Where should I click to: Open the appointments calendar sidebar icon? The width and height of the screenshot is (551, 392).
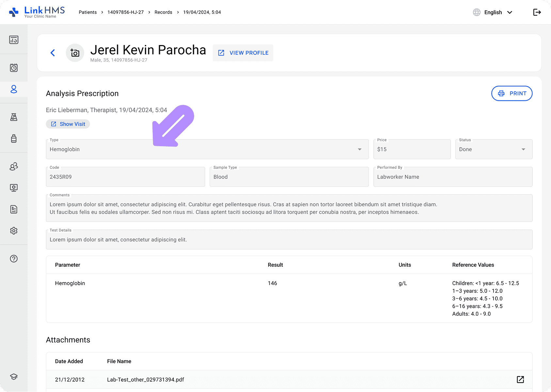click(14, 68)
